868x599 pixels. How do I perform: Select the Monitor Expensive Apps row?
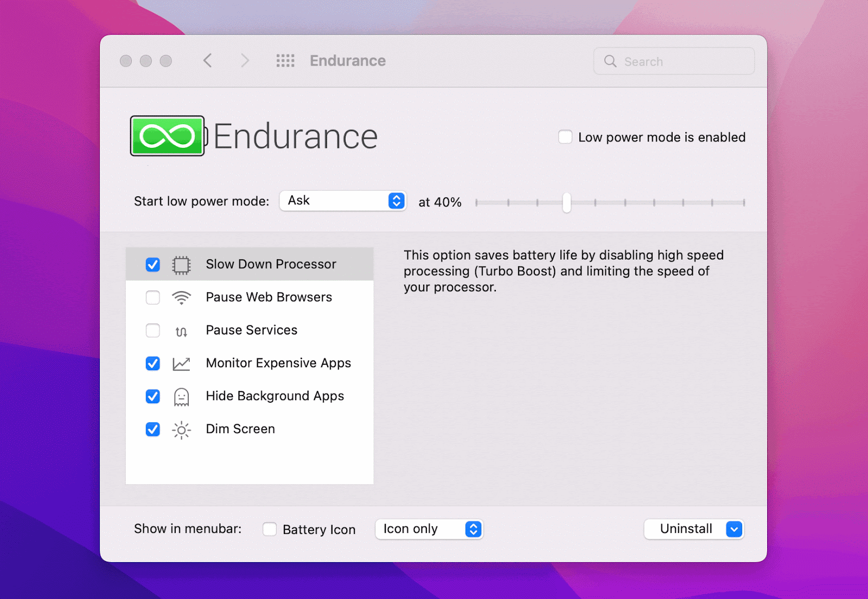(x=250, y=363)
